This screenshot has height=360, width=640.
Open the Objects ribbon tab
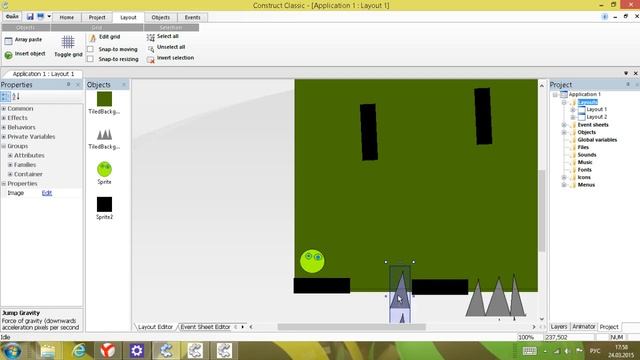pyautogui.click(x=160, y=18)
